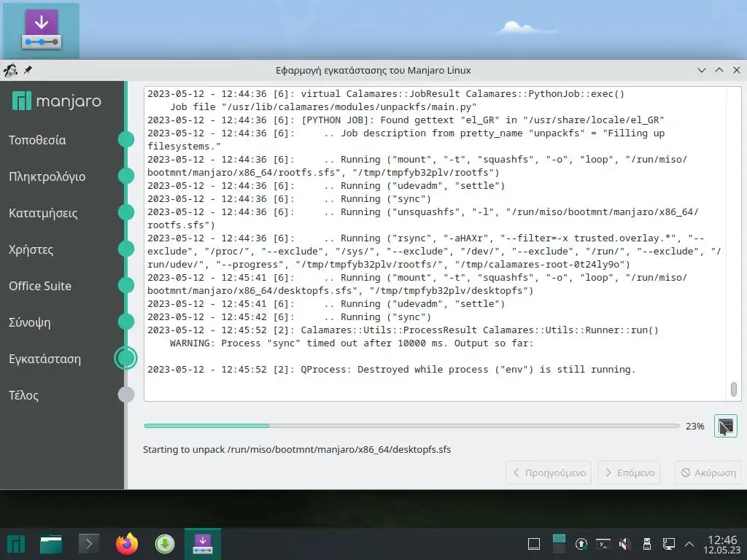Click the Προηγούμενο (Previous) button
Image resolution: width=747 pixels, height=560 pixels.
click(549, 472)
